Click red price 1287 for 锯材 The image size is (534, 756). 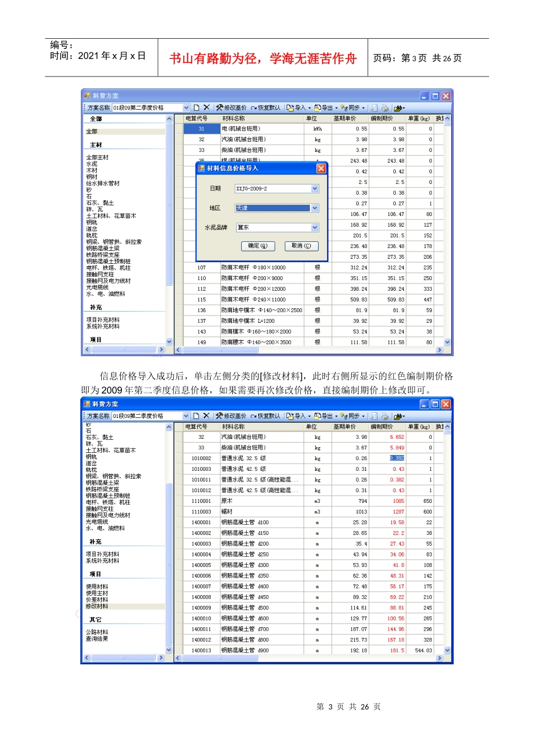(x=399, y=512)
